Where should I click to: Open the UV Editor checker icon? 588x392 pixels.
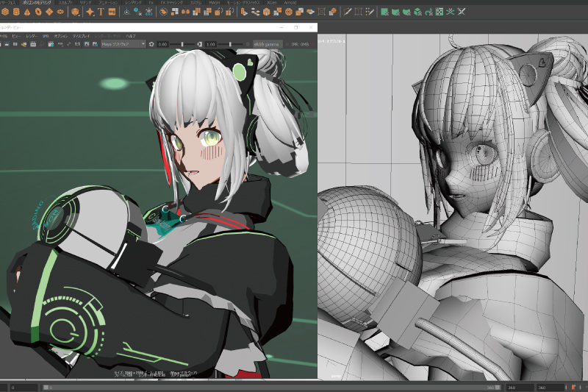[440, 12]
